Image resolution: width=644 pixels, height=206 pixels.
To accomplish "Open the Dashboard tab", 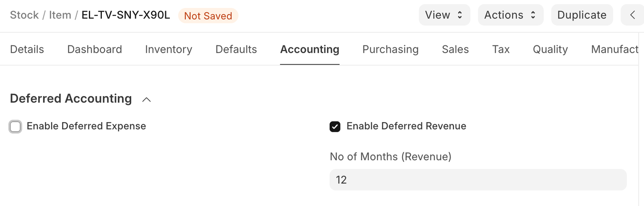I will click(94, 50).
